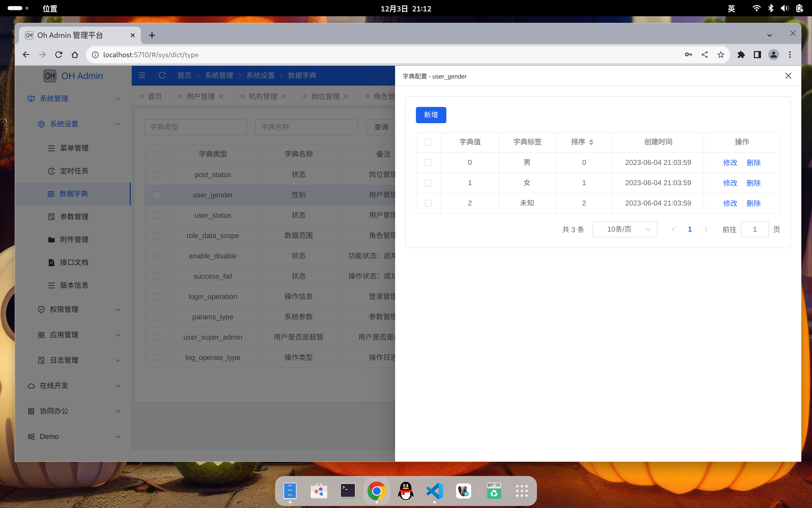
Task: Open 菜单管理 in sidebar
Action: (73, 148)
